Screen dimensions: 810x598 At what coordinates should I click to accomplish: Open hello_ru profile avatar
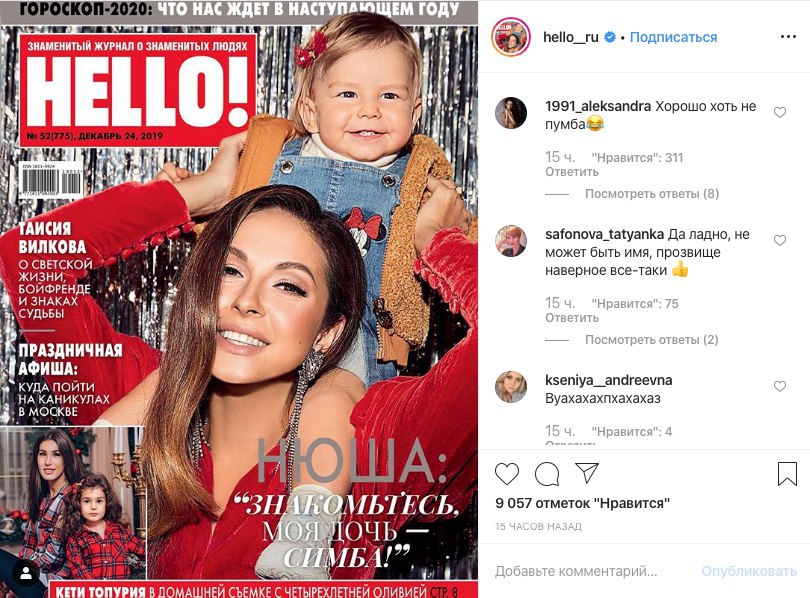coord(511,37)
